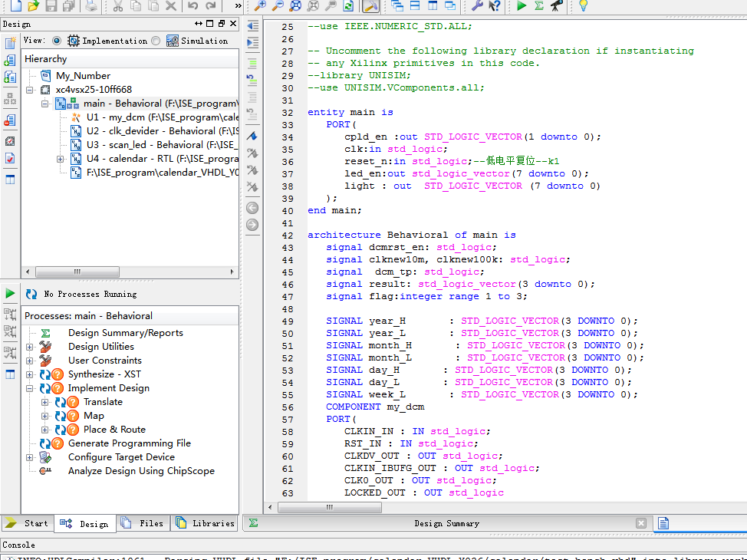Select Generate Programming File process
The height and width of the screenshot is (560, 747).
point(129,443)
